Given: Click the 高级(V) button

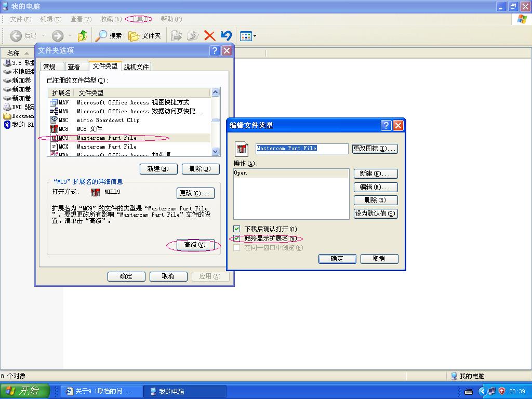Looking at the screenshot, I should [x=195, y=245].
